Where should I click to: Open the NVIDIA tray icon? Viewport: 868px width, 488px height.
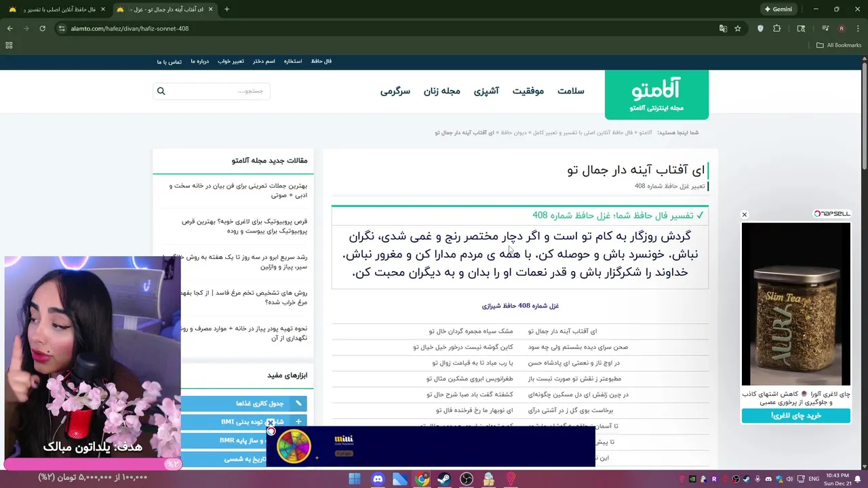coord(692,479)
